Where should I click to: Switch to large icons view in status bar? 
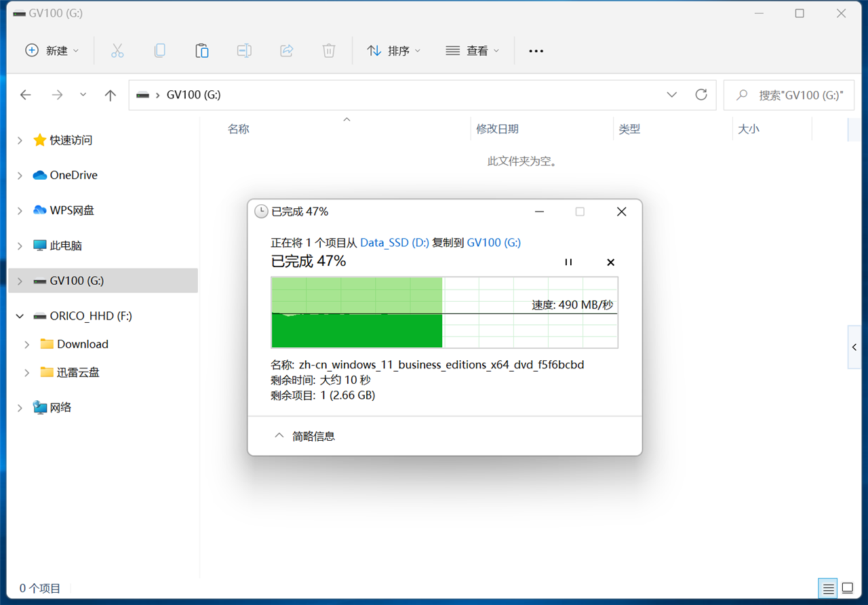[x=848, y=589]
